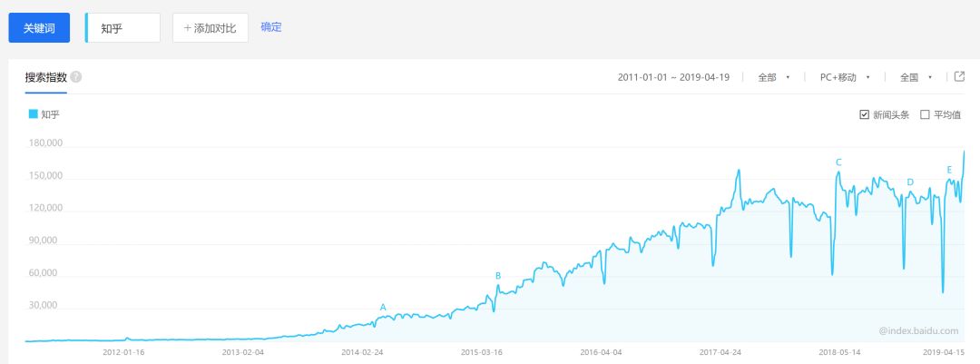Toggle the 知乎 legend series
Screen dimensions: 980x364
coord(44,115)
